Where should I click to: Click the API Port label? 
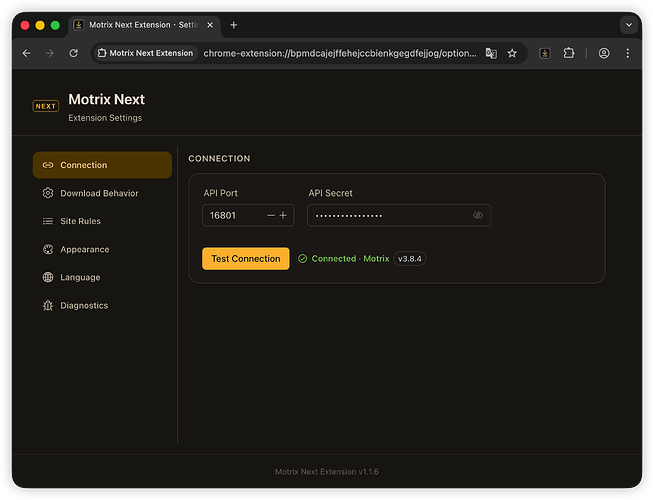coord(220,193)
